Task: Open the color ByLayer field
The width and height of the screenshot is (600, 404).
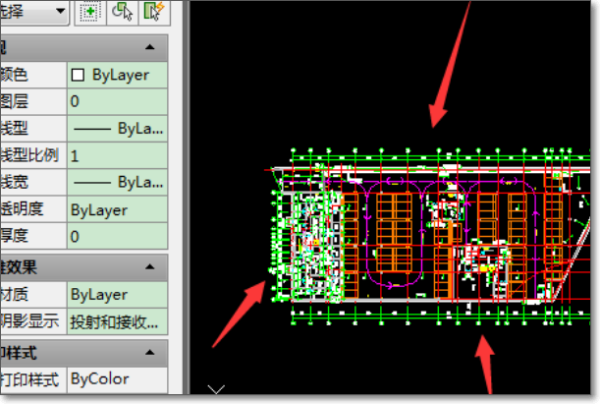Action: [x=117, y=75]
